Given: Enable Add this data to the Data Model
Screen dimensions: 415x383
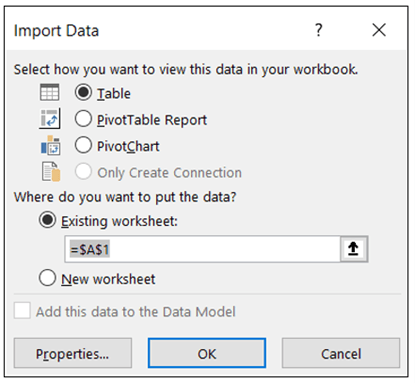Looking at the screenshot, I should tap(22, 311).
